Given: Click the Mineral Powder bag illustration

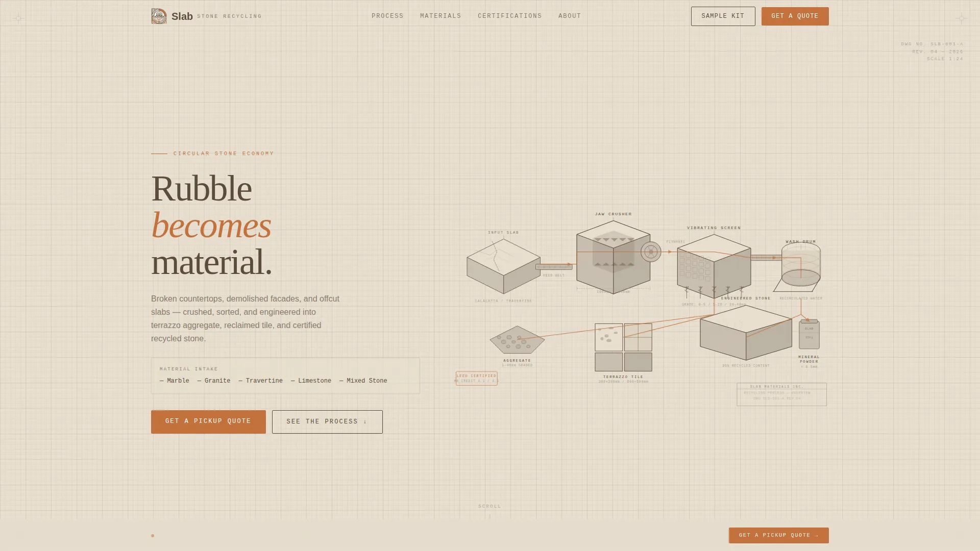Looking at the screenshot, I should click(x=809, y=334).
